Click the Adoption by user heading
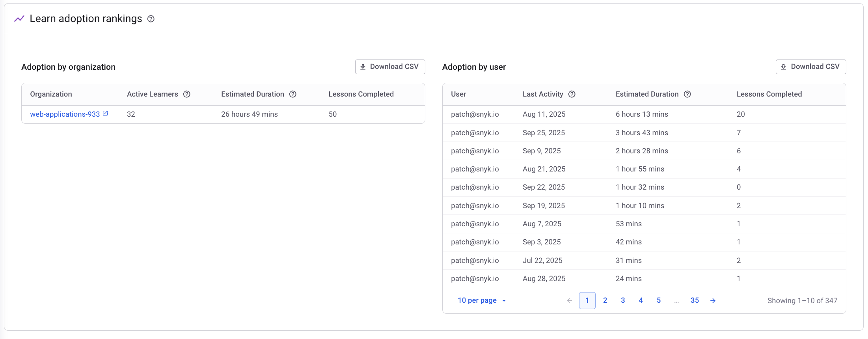Screen dimensions: 868x339 pos(474,67)
